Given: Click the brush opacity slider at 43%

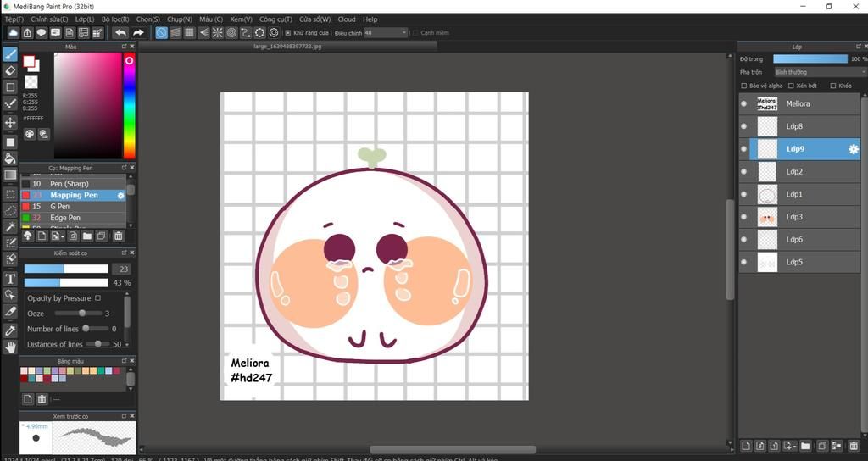Looking at the screenshot, I should click(x=66, y=282).
